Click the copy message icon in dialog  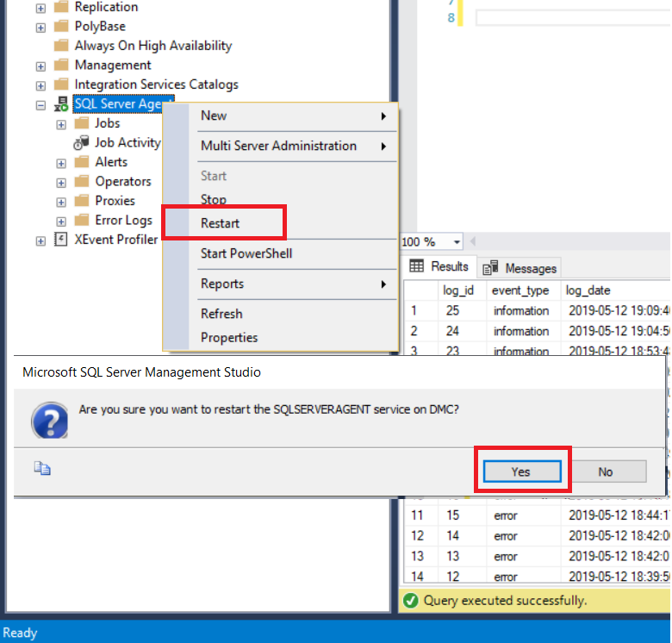[42, 468]
